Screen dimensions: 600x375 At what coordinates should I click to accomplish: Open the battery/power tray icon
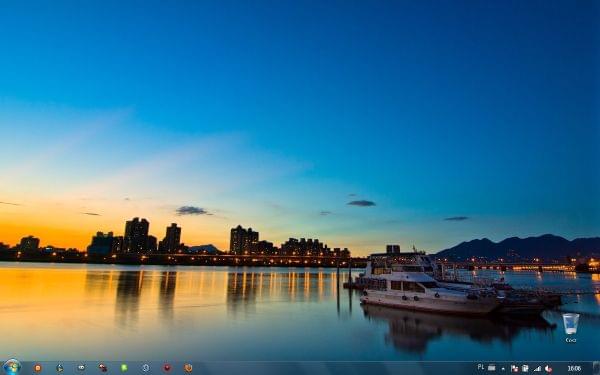525,368
